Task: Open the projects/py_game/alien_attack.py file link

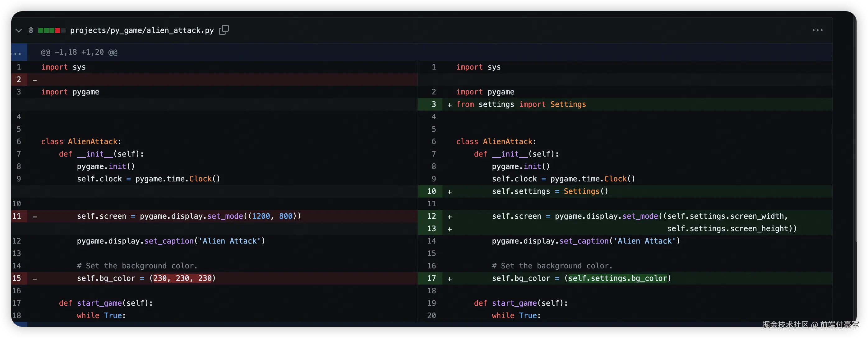Action: click(x=142, y=31)
